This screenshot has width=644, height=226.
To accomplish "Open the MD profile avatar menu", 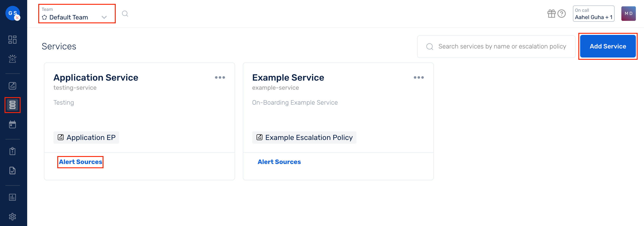I will [x=629, y=14].
